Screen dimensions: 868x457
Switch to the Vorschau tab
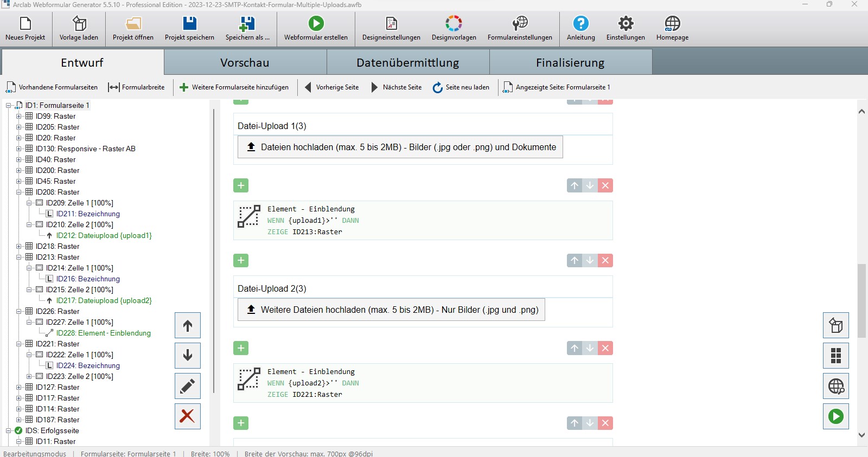[x=245, y=62]
